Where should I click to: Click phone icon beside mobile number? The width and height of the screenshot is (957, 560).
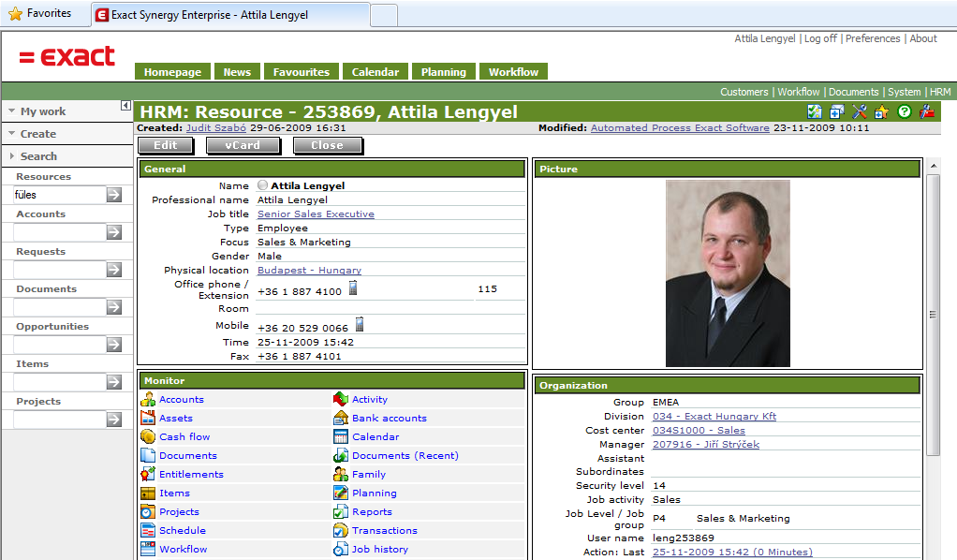(x=360, y=324)
